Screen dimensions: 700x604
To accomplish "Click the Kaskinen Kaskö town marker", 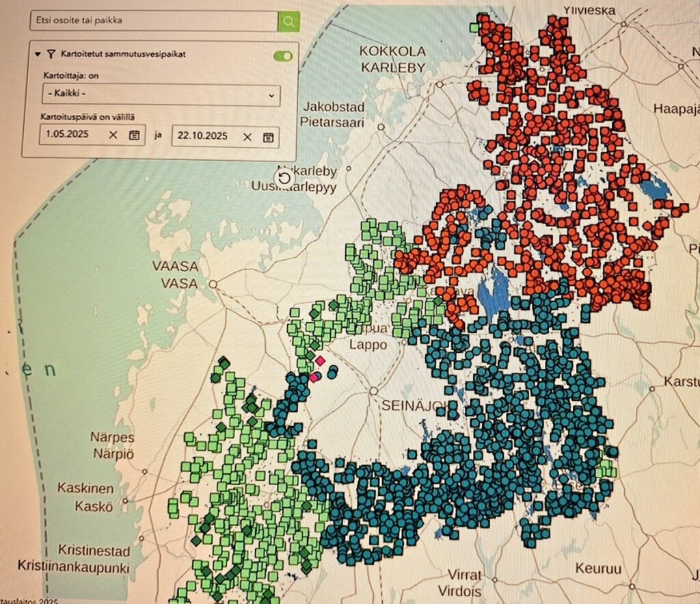I will click(126, 501).
